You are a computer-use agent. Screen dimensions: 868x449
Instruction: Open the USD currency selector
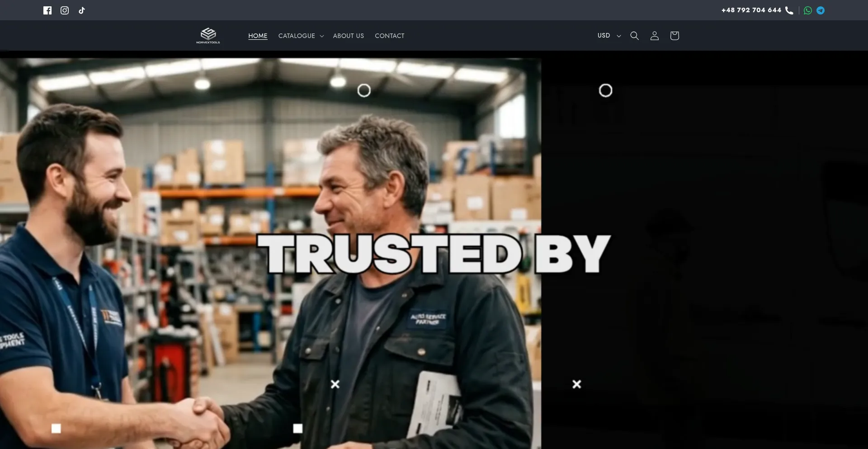point(609,36)
